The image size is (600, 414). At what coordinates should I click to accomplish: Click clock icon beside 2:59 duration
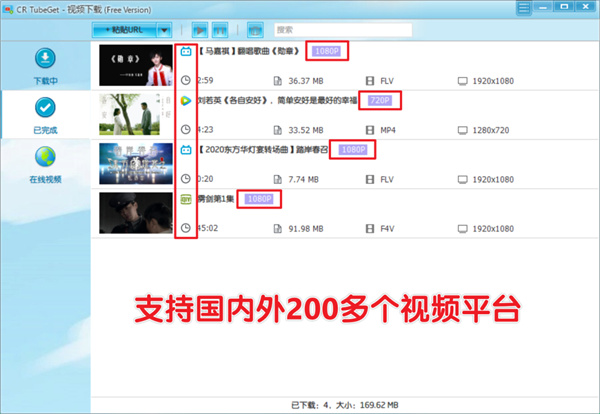tap(186, 80)
